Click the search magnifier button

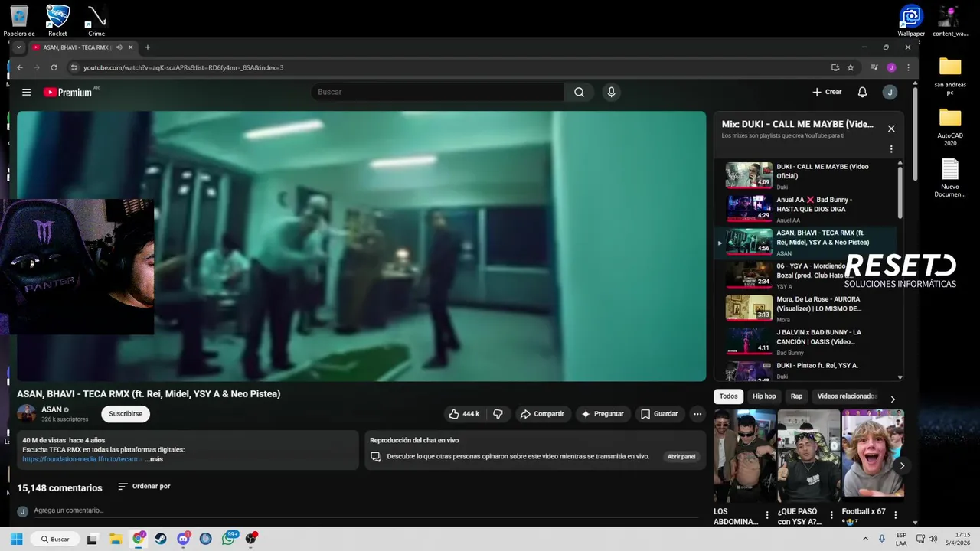pos(579,92)
